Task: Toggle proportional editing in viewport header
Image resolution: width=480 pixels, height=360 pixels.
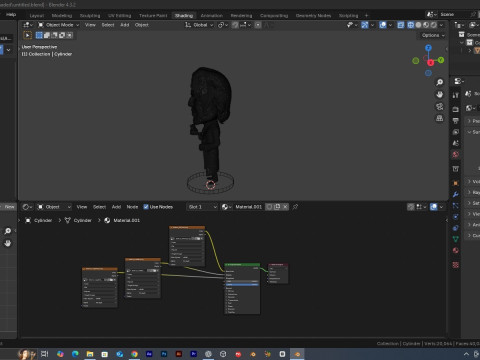Action: (258, 25)
